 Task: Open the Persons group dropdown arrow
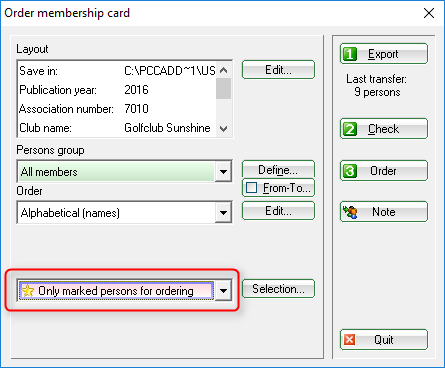coord(223,172)
